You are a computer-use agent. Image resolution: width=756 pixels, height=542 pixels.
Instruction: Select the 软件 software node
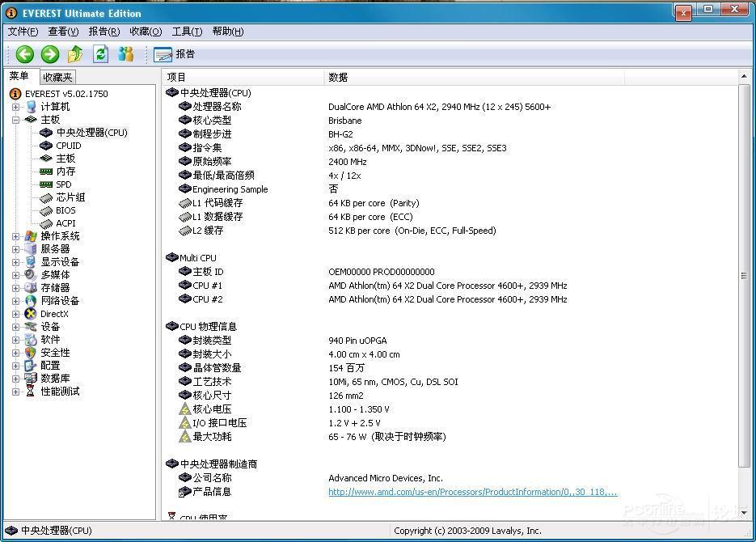tap(50, 340)
